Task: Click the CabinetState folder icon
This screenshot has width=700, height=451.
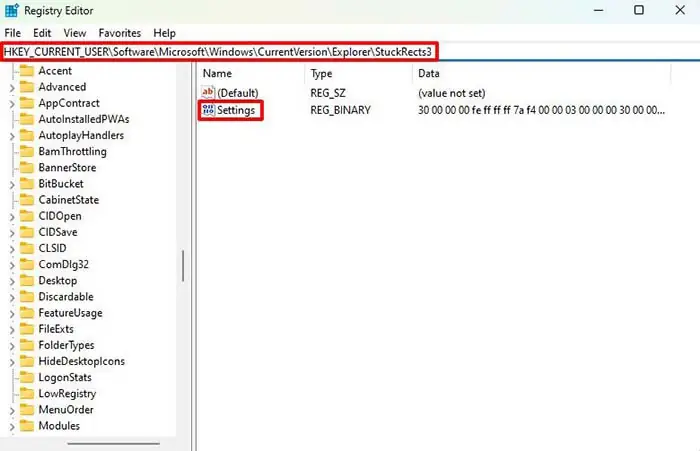Action: [x=27, y=200]
